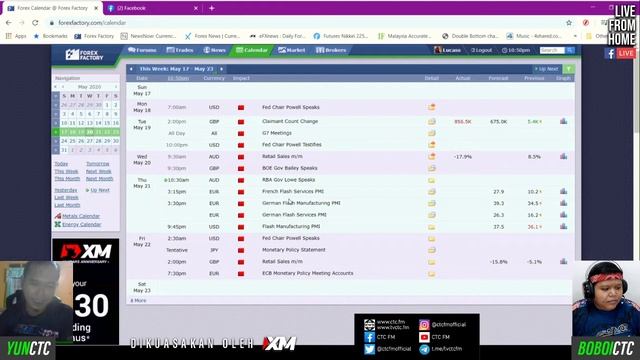Open a new browser tab
The height and width of the screenshot is (360, 640).
pos(211,8)
